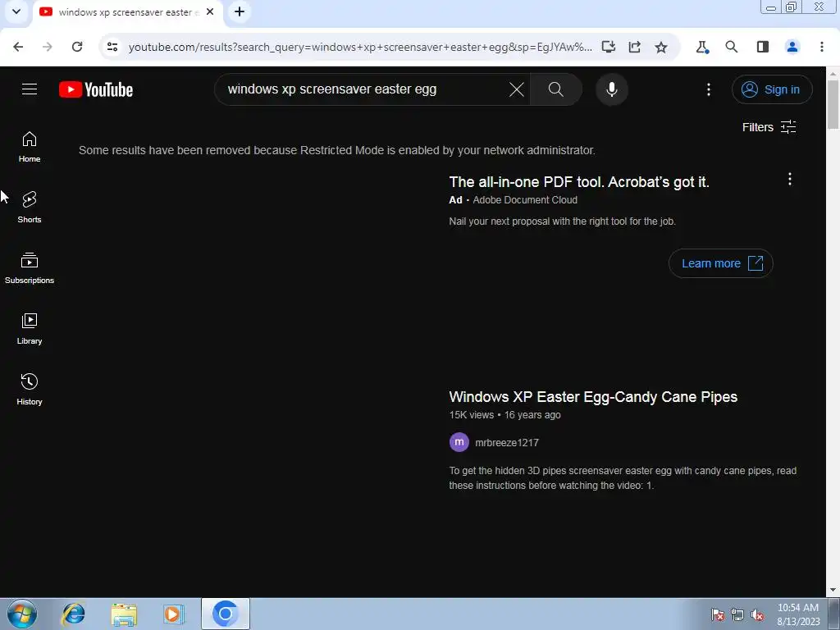Viewport: 840px width, 630px height.
Task: Click the muted volume tray icon
Action: [x=757, y=615]
